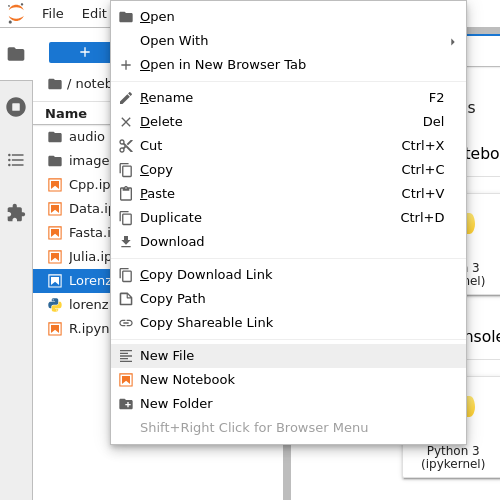The width and height of the screenshot is (500, 500).
Task: Click the clipboard icon next to Paste
Action: point(126,194)
